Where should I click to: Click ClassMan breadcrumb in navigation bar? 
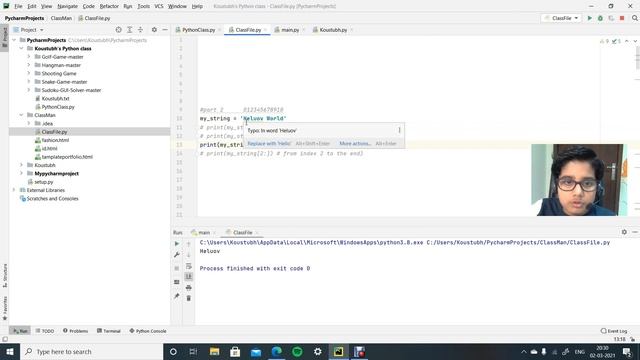pos(61,18)
